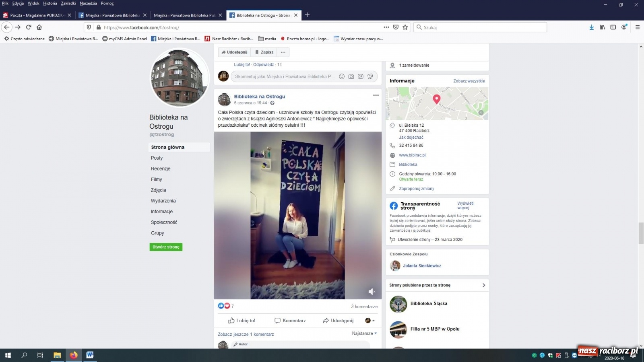
Task: Open TeamViewer from the system tray
Action: pos(574,356)
